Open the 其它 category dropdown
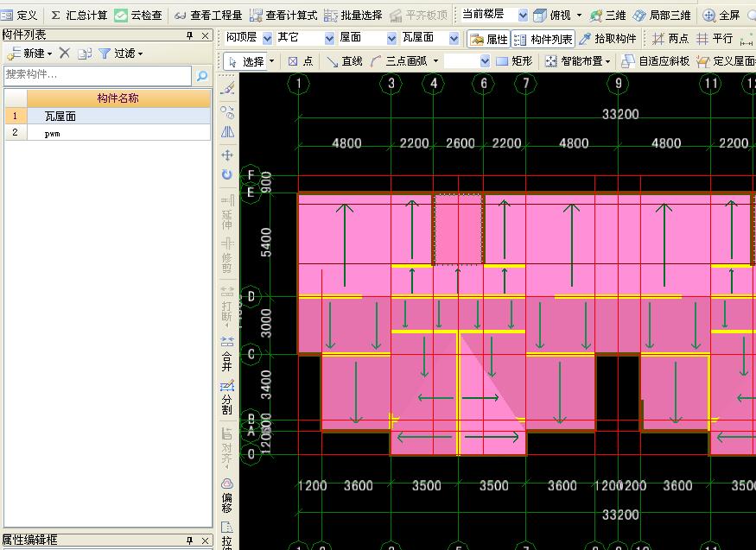The image size is (756, 550). [x=329, y=38]
